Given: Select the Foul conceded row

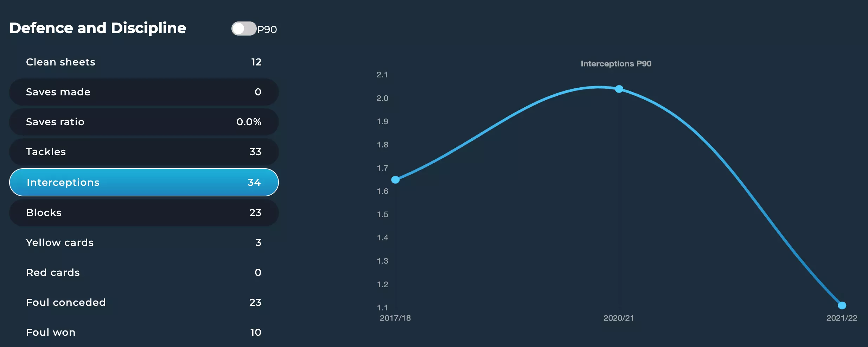Looking at the screenshot, I should pos(143,303).
